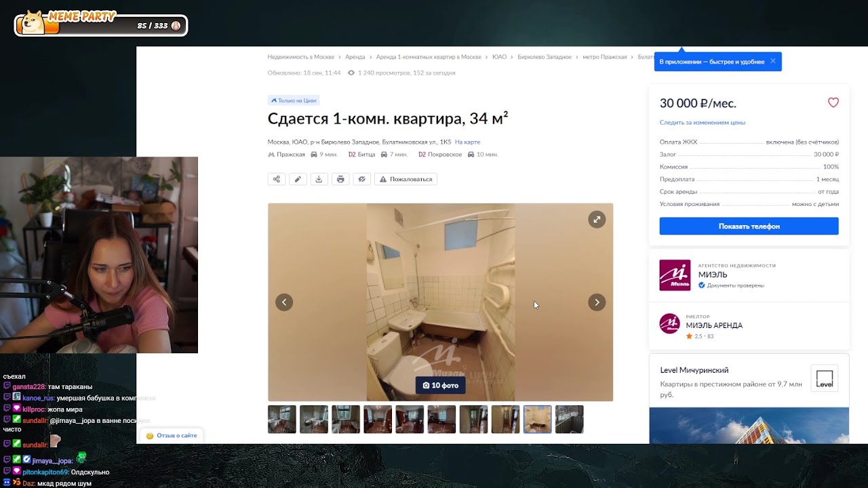Viewport: 868px width, 488px height.
Task: Click the Аренда breadcrumb
Action: [x=355, y=57]
